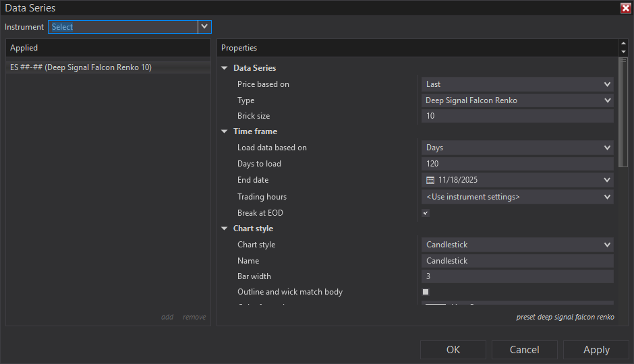The width and height of the screenshot is (634, 364).
Task: Collapse the Data Series property group
Action: point(225,68)
